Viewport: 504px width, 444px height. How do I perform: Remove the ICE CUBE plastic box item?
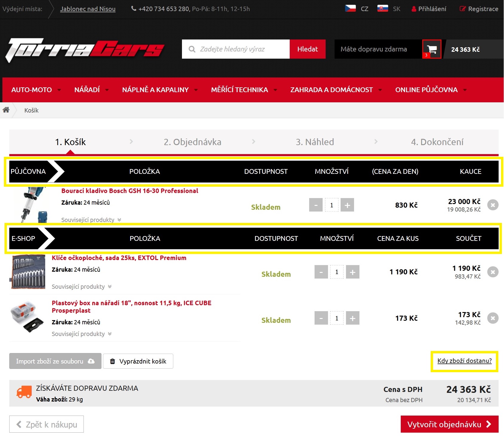pyautogui.click(x=493, y=318)
